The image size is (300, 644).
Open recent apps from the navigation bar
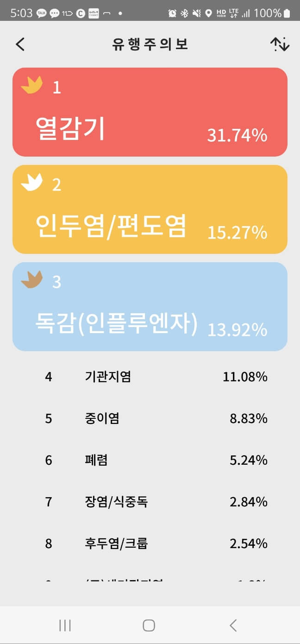point(65,625)
